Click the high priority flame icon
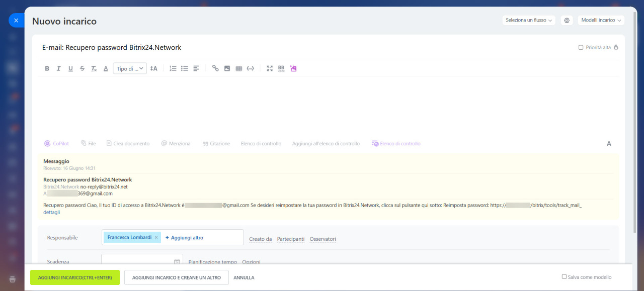 pyautogui.click(x=616, y=47)
